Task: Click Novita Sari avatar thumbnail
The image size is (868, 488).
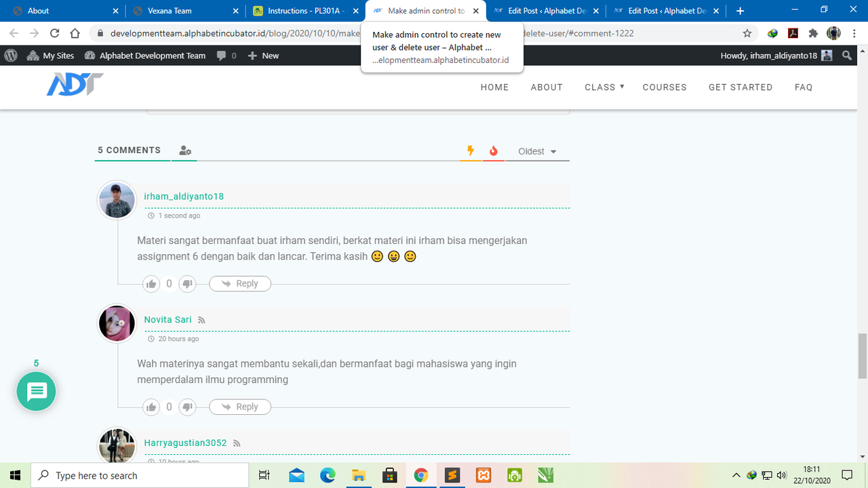Action: (117, 323)
